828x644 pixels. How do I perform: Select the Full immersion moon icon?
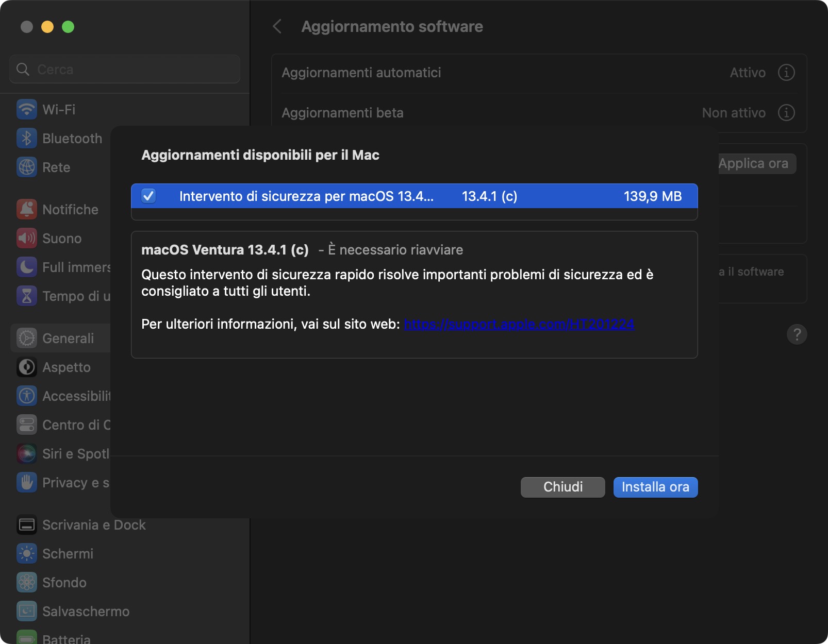pos(27,267)
